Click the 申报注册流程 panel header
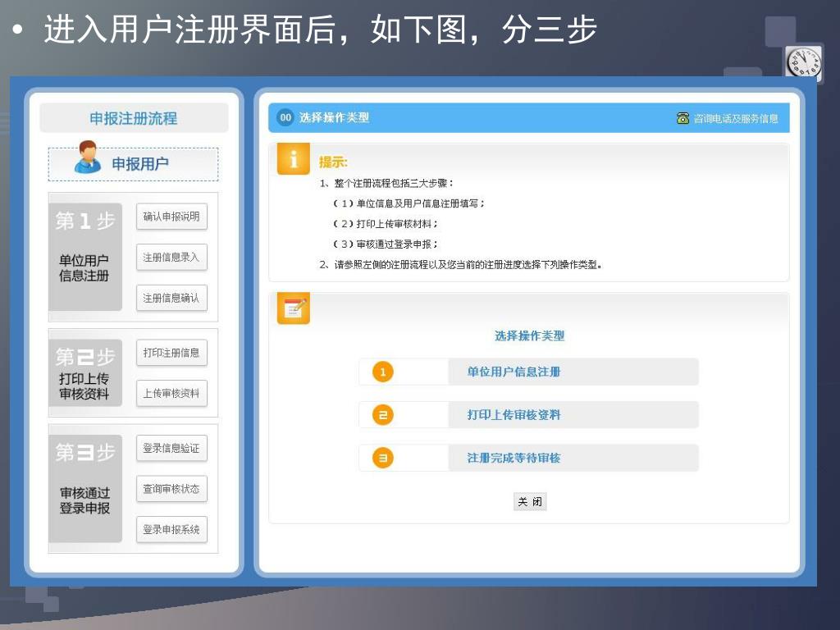Image resolution: width=840 pixels, height=630 pixels. (134, 118)
